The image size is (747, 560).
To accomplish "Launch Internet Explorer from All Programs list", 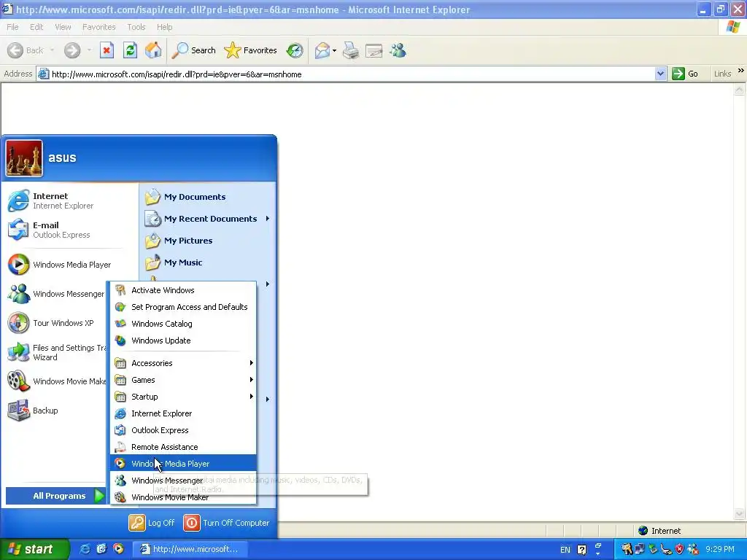I will coord(183,413).
